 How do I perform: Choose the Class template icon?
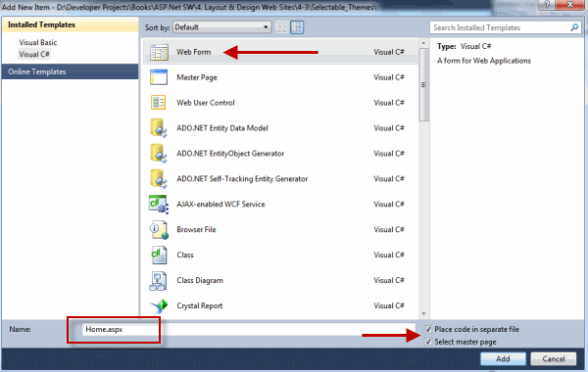[x=159, y=256]
